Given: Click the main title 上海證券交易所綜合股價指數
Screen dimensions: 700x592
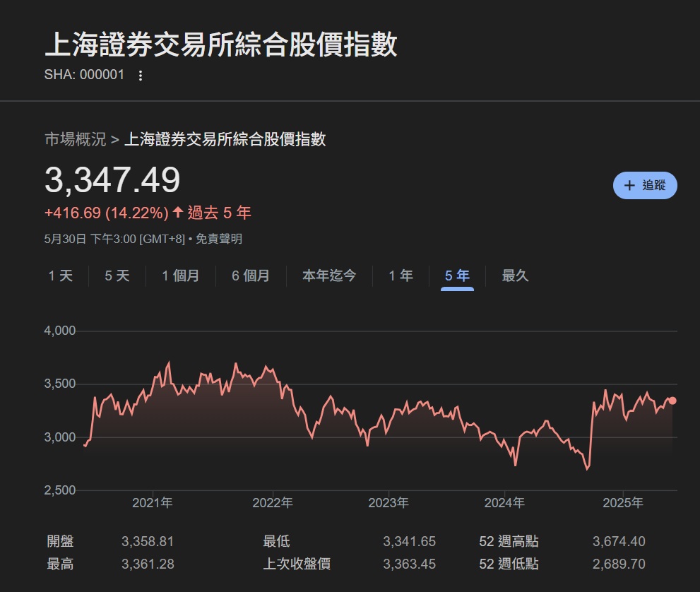Looking at the screenshot, I should [x=221, y=45].
